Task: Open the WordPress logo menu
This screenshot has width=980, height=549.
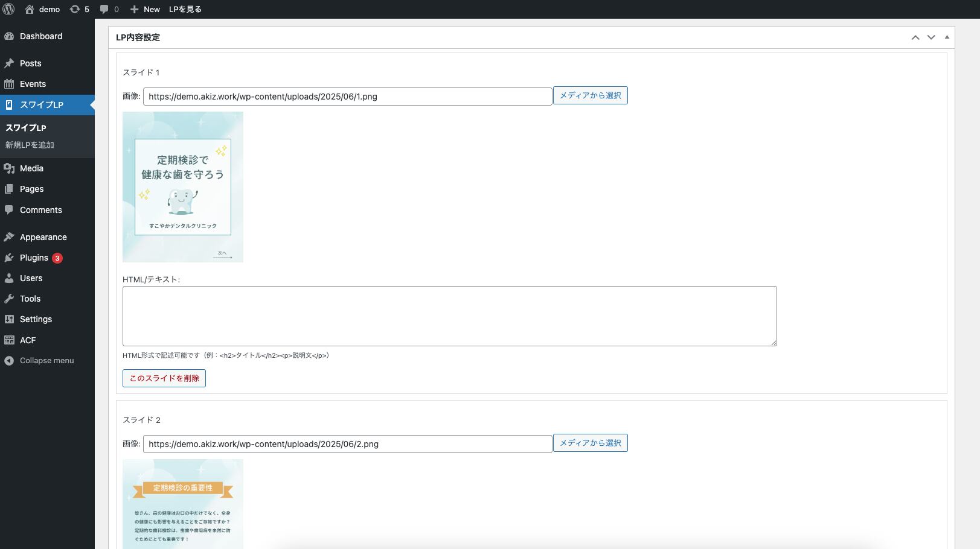Action: pos(8,9)
